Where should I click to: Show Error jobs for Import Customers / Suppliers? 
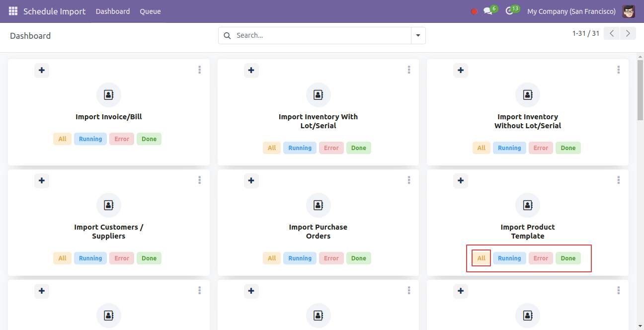(x=122, y=258)
